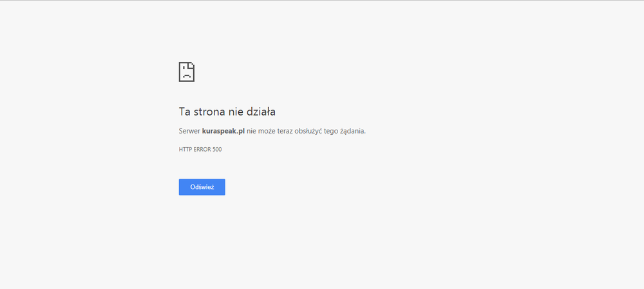644x289 pixels.
Task: Click the word 'HTTP' in the error code
Action: [x=185, y=150]
